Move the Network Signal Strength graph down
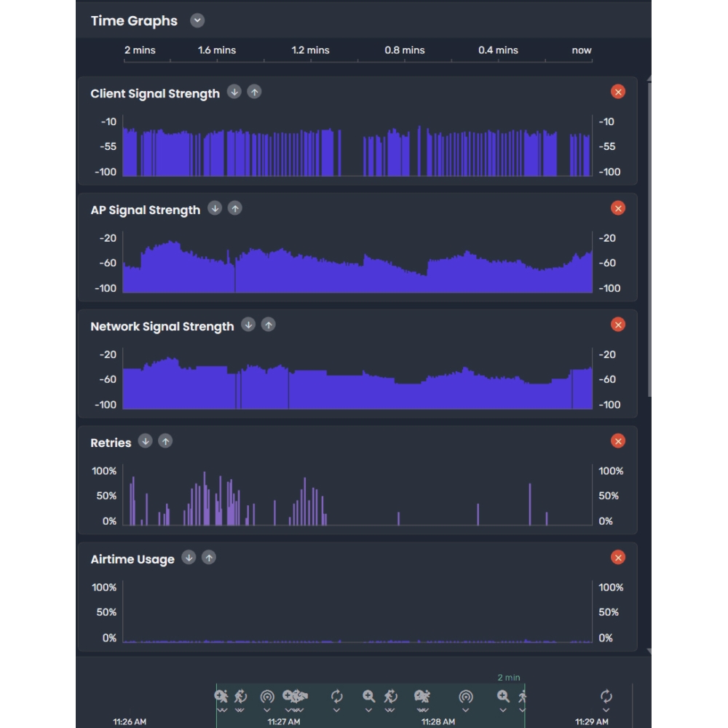This screenshot has height=728, width=728. point(248,325)
